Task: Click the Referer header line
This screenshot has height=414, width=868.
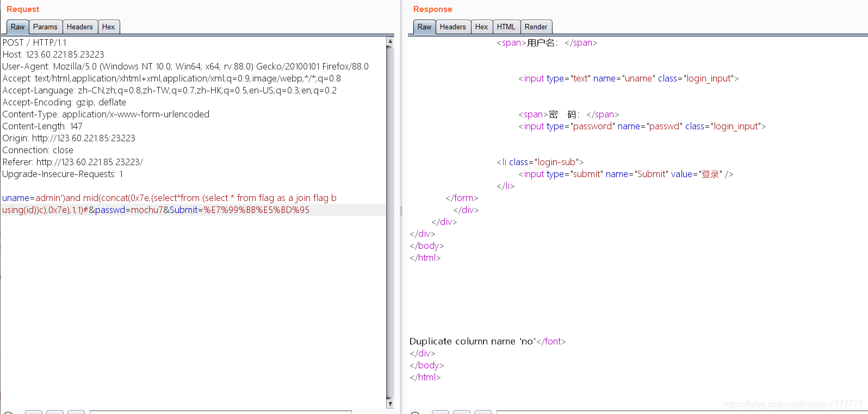Action: coord(73,162)
